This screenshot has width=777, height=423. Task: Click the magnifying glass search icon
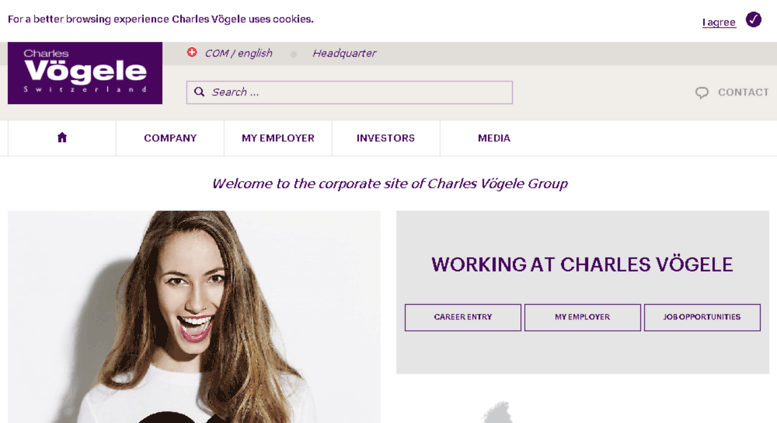(x=199, y=92)
